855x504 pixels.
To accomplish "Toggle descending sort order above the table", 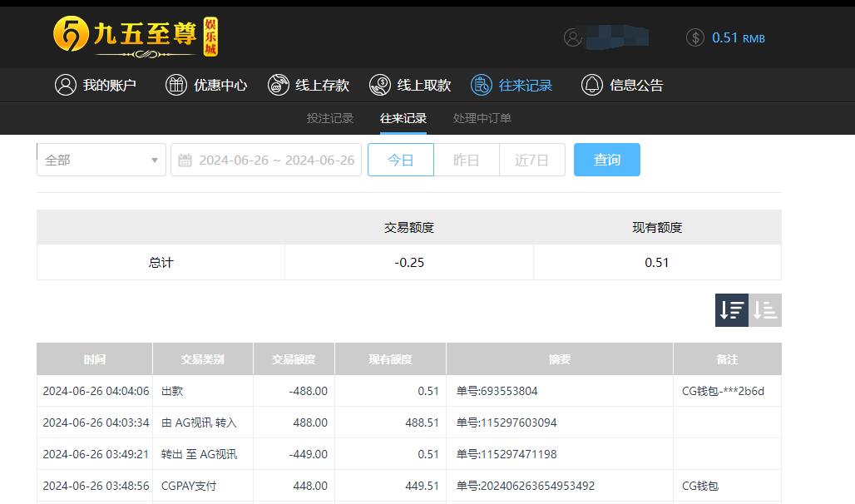I will (x=731, y=309).
